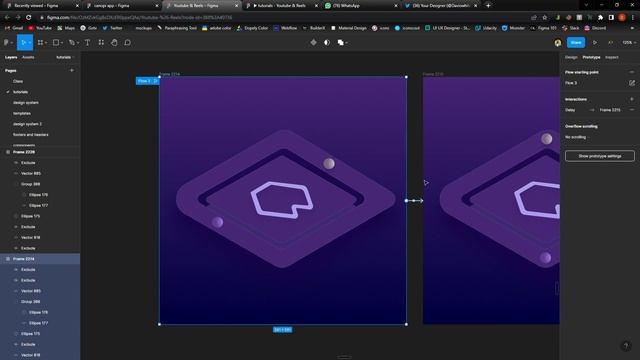
Task: Select the templates page
Action: (22, 113)
